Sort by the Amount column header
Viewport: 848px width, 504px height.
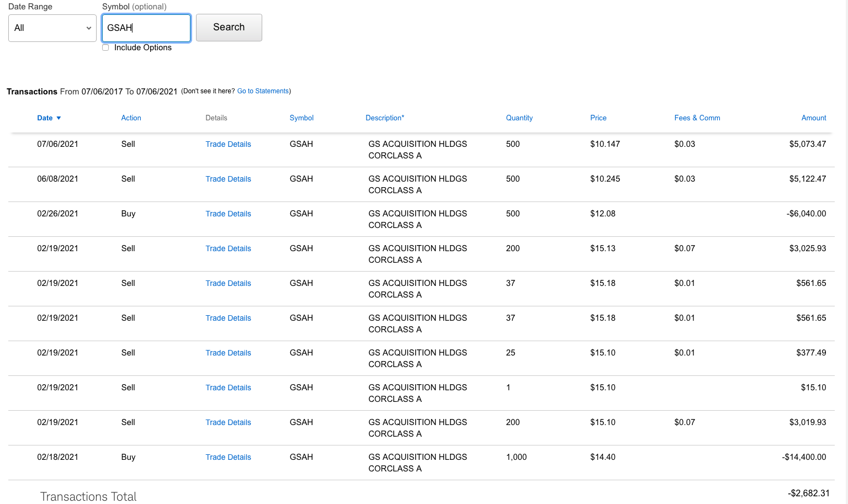813,118
